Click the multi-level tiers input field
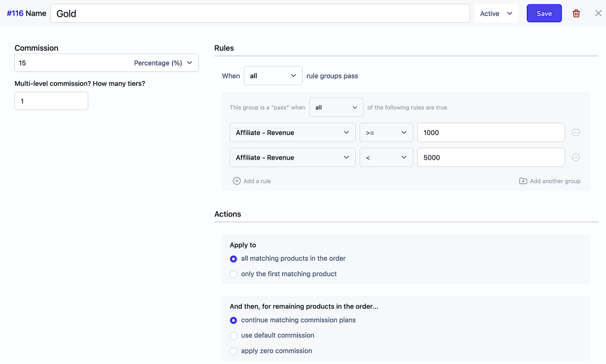 [x=51, y=101]
